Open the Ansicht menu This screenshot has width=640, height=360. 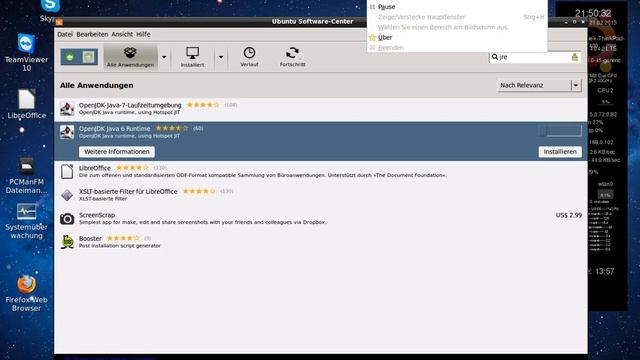point(122,34)
